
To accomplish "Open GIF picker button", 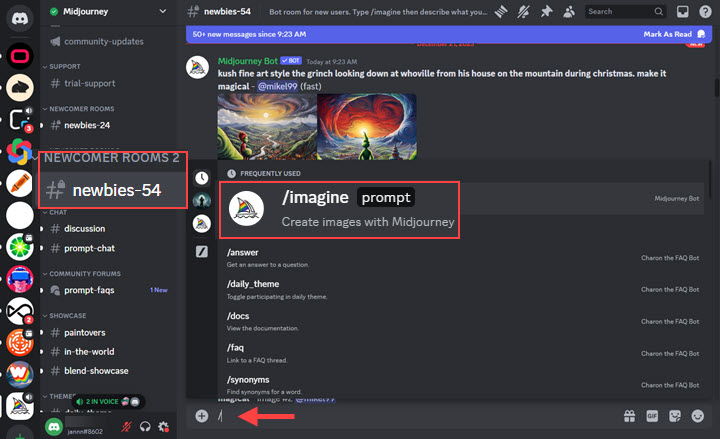I will pos(652,416).
